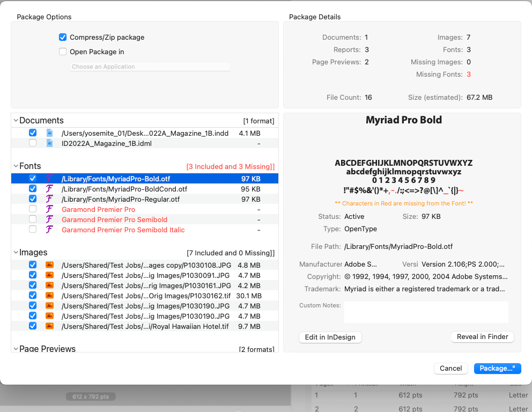Image resolution: width=532 pixels, height=412 pixels.
Task: Click the 30.1 MB size of P1030162.tif
Action: (249, 296)
